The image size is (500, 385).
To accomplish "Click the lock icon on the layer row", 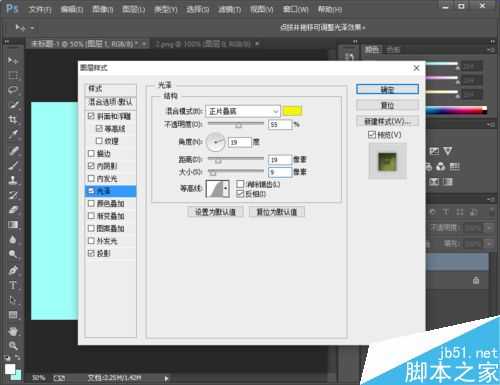I will point(476,281).
